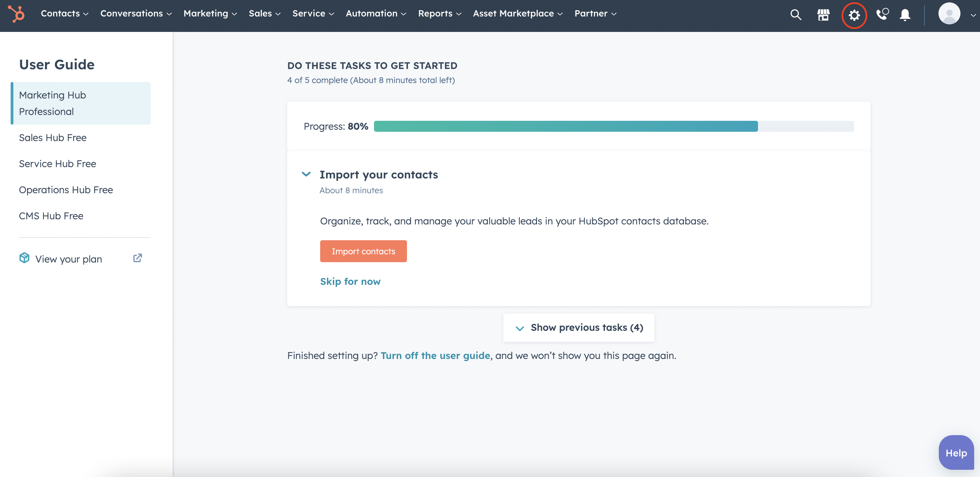Open the Conversations dropdown menu
This screenshot has width=980, height=477.
pos(136,13)
